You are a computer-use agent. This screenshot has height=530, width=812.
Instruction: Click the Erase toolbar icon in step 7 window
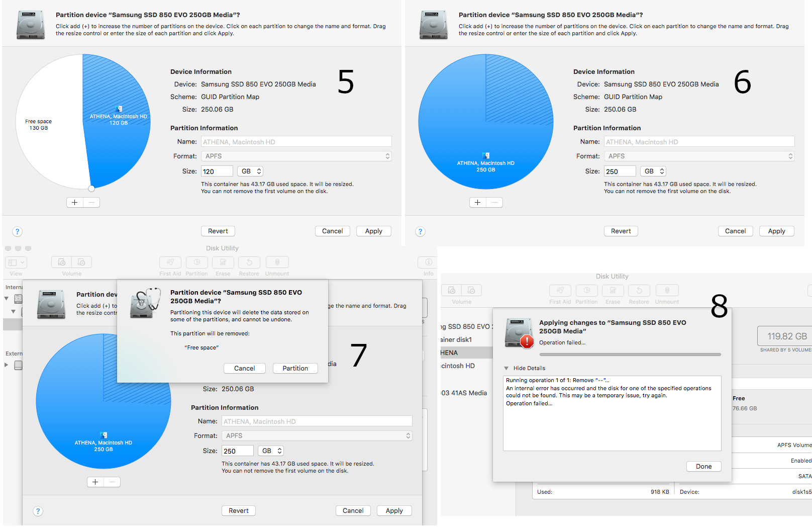pyautogui.click(x=223, y=262)
